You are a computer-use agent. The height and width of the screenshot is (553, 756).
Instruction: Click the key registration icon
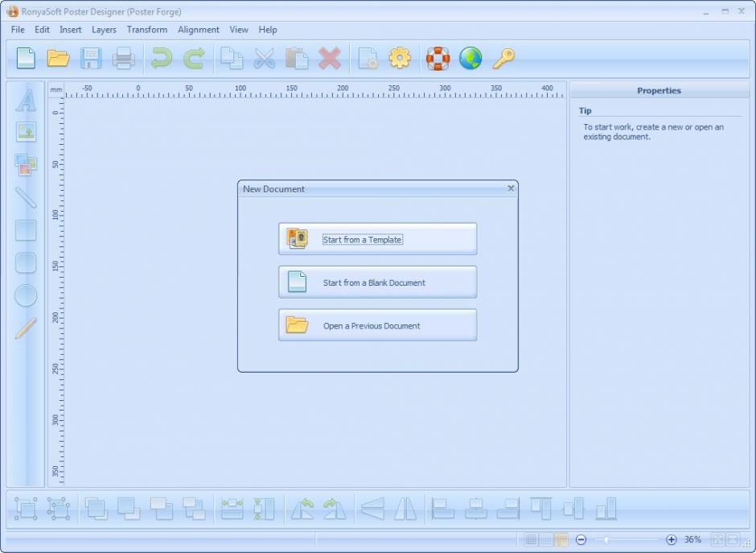pos(503,59)
